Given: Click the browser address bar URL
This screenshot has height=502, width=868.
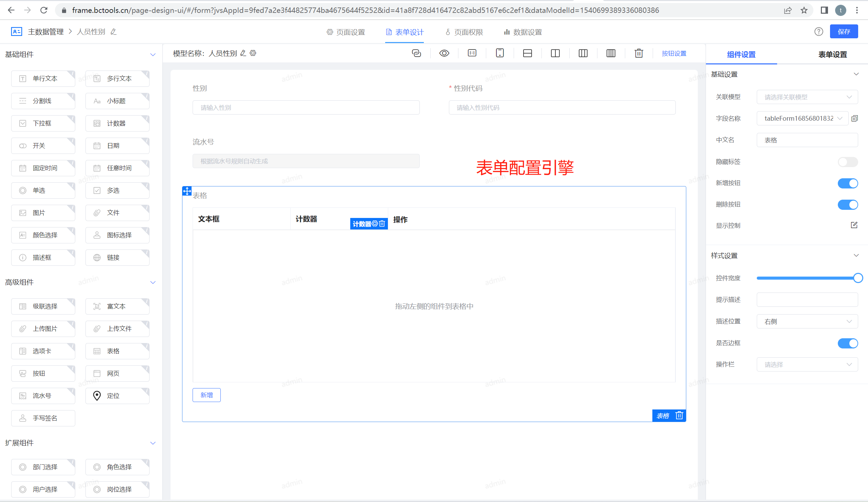Looking at the screenshot, I should (x=366, y=10).
